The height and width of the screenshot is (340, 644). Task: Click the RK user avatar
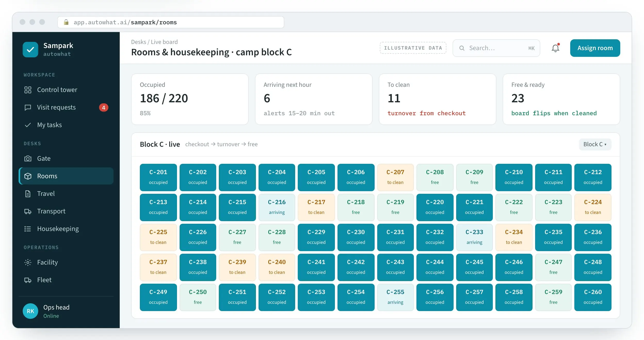click(x=30, y=311)
